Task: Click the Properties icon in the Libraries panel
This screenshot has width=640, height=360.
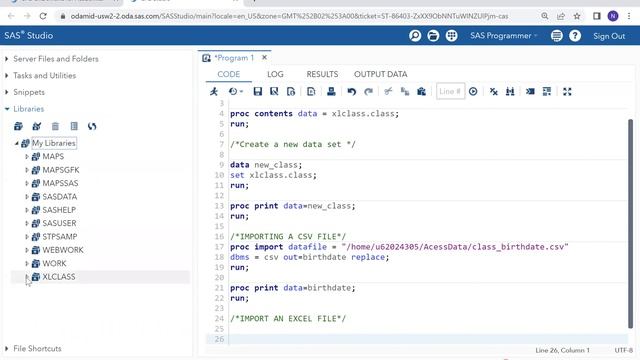Action: click(x=74, y=126)
